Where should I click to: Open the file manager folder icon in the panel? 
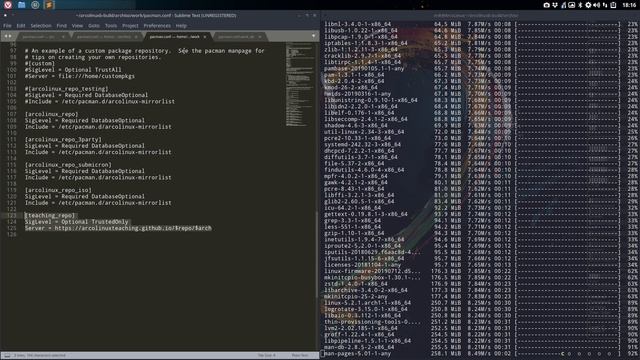[22, 5]
